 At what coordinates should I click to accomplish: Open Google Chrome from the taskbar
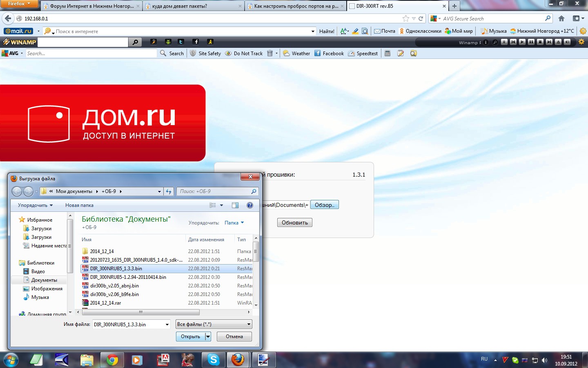(112, 360)
